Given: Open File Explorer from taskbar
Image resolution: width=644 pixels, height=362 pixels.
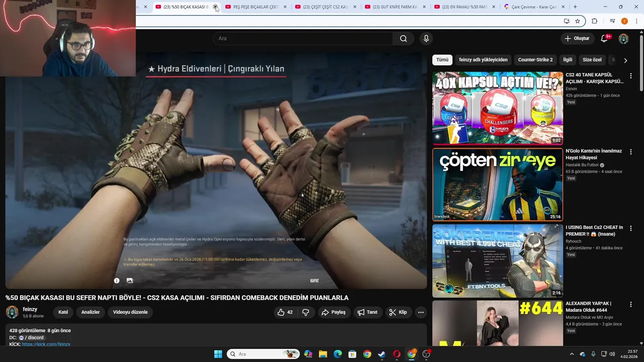Looking at the screenshot, I should pos(323,354).
